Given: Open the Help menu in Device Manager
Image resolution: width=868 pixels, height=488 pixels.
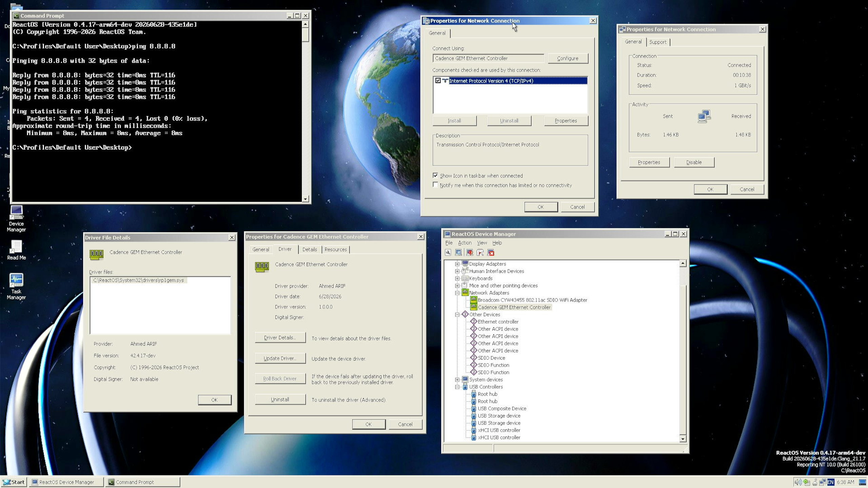Looking at the screenshot, I should pos(497,243).
